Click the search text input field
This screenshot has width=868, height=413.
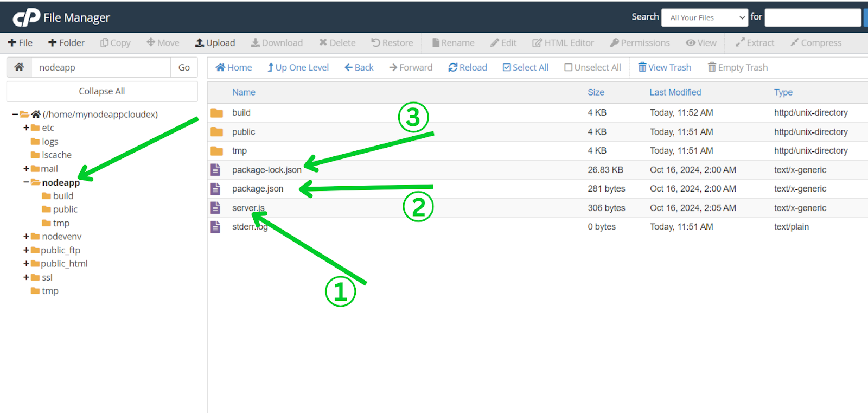click(812, 17)
